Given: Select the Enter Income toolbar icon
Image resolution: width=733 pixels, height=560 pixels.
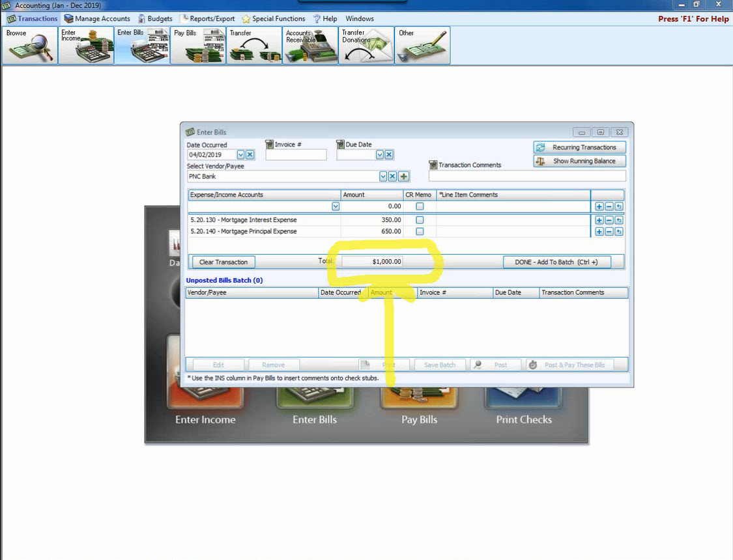Looking at the screenshot, I should click(x=85, y=45).
